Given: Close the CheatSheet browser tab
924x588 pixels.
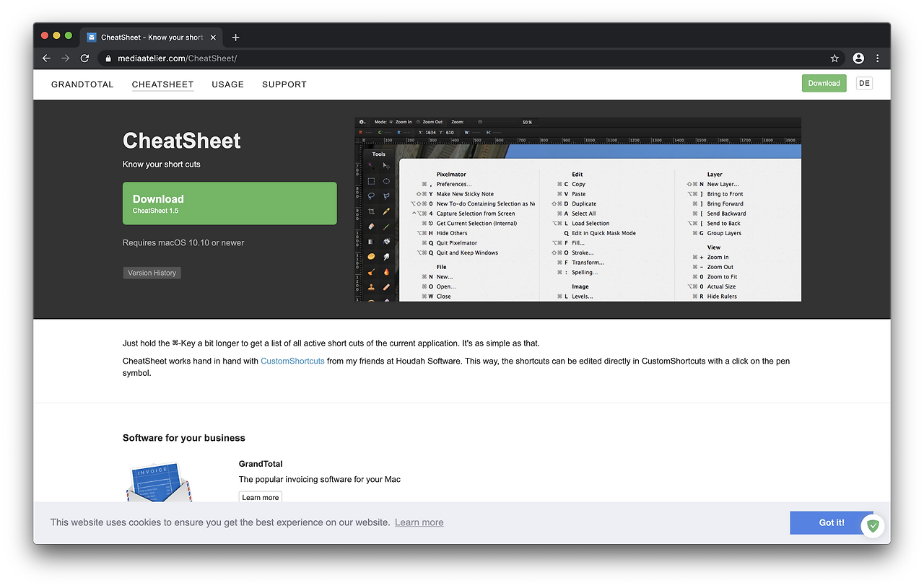Looking at the screenshot, I should [213, 38].
